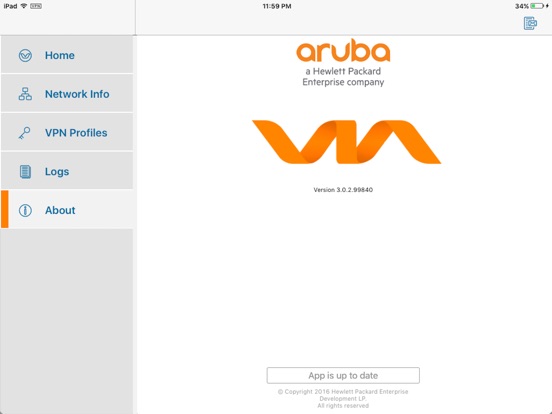Click 'a Hewlett Packard Enterprise company' text
This screenshot has height=414, width=552.
[x=343, y=77]
